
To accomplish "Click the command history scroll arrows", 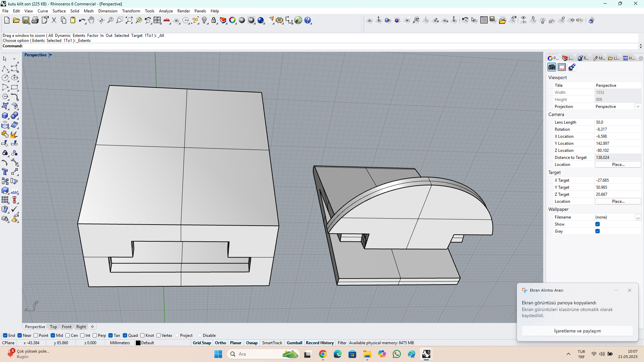I will click(641, 46).
